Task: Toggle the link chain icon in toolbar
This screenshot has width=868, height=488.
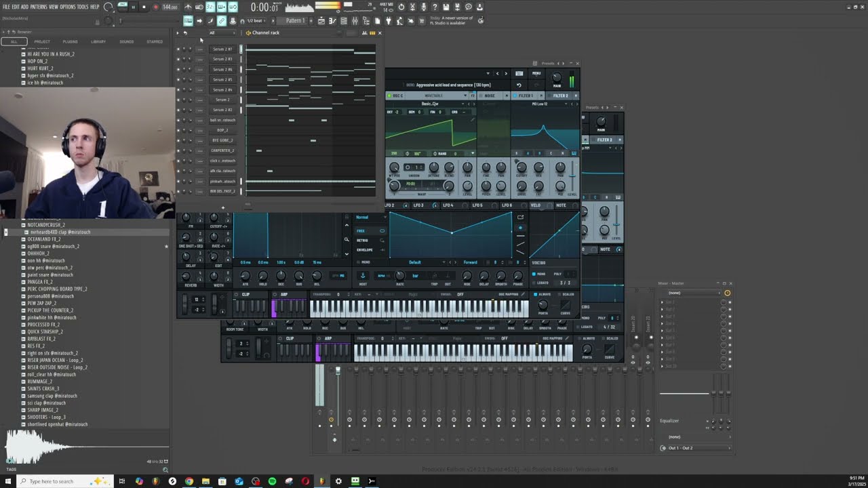Action: tap(222, 21)
